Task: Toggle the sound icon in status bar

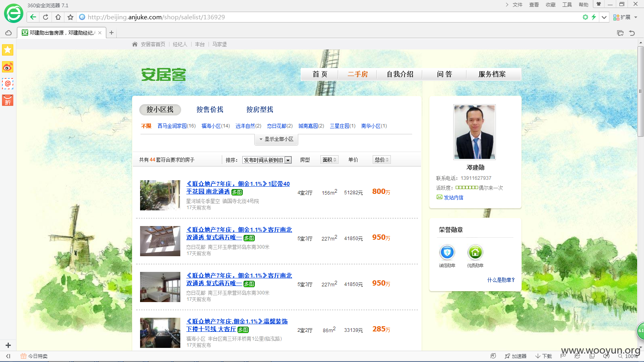Action: click(x=607, y=356)
